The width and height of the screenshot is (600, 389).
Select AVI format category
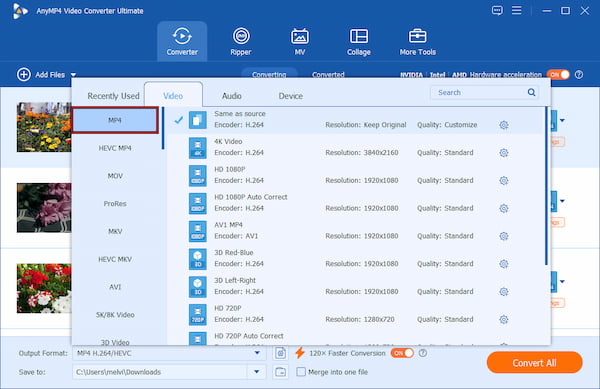(115, 287)
